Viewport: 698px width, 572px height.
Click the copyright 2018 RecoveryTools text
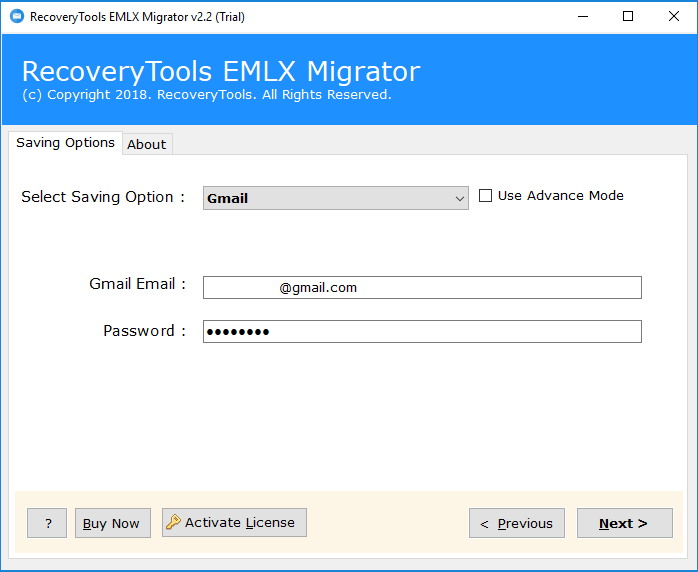tap(207, 95)
